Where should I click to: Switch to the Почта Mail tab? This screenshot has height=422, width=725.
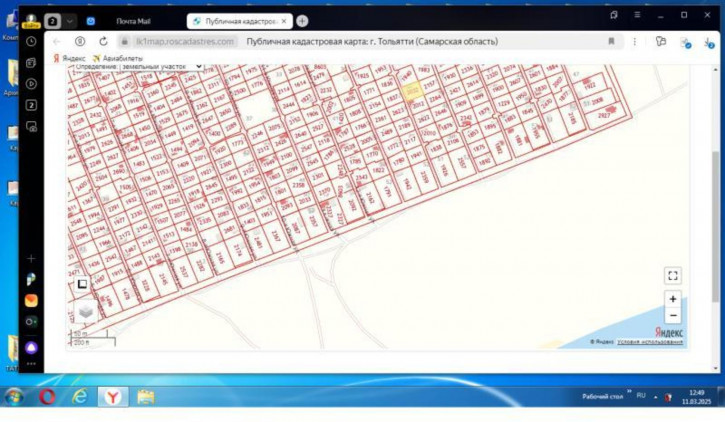pyautogui.click(x=132, y=21)
